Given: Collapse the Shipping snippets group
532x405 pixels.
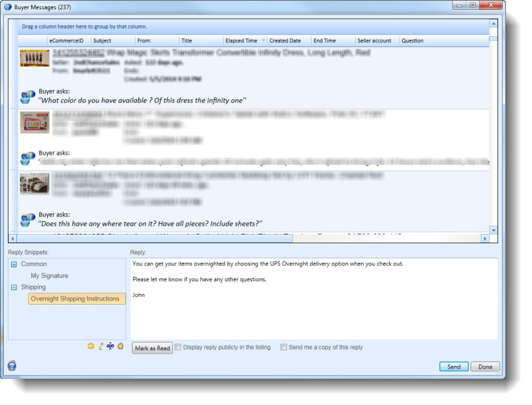Looking at the screenshot, I should (x=14, y=287).
